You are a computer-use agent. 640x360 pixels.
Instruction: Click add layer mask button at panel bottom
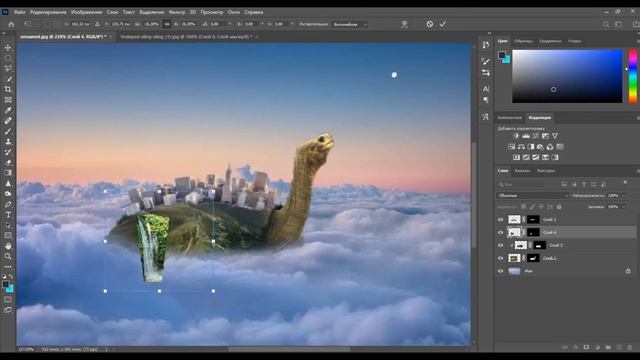pos(586,347)
